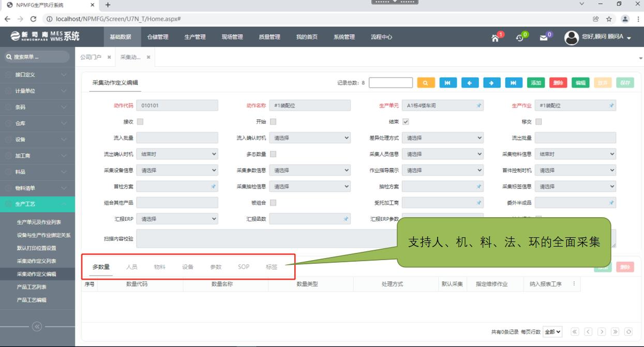Viewport: 644px width, 347px height.
Task: Open the 流出确认时机 dropdown
Action: tap(177, 154)
